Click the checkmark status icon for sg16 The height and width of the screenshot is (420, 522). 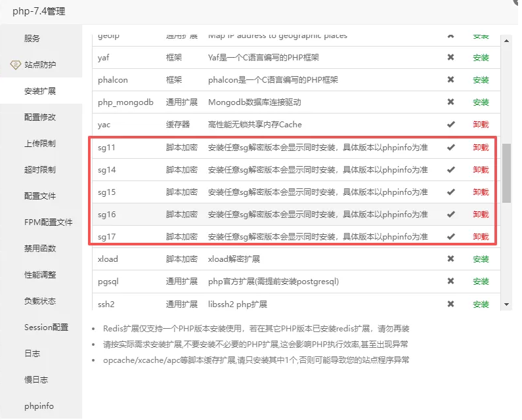coord(450,215)
